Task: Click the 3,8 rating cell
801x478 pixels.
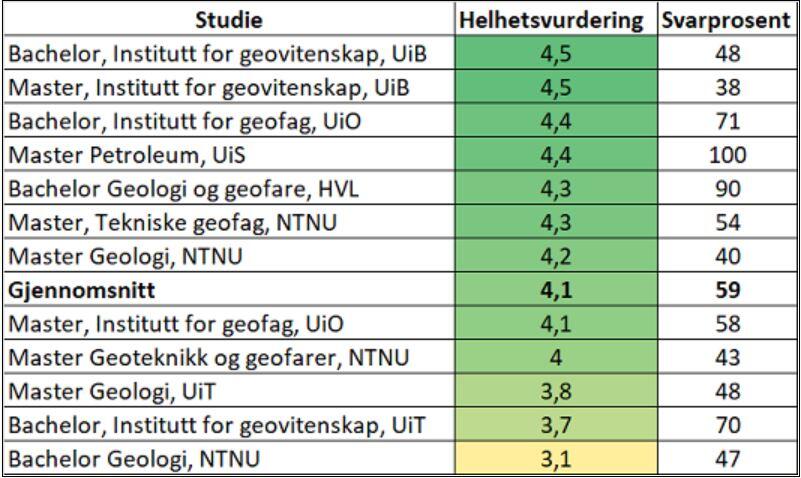Action: point(553,392)
